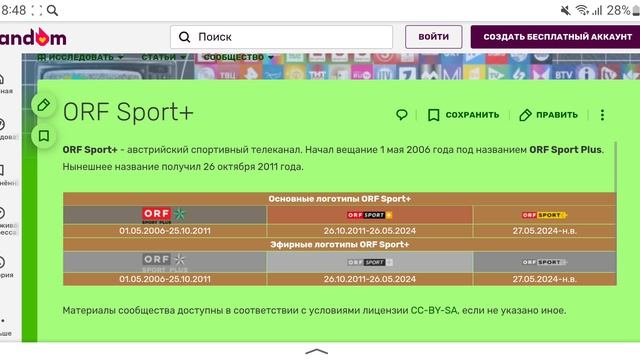The height and width of the screenshot is (360, 640).
Task: Click the floating bookmark icon
Action: 44,136
